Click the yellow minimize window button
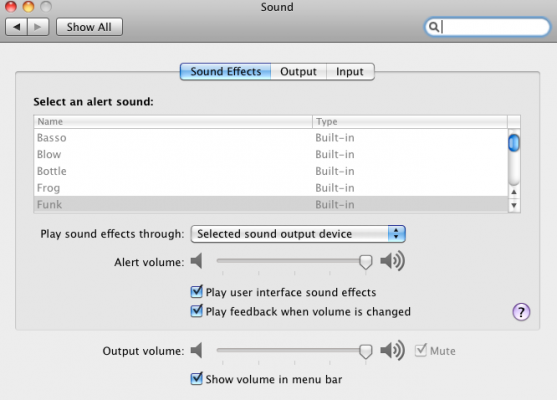The image size is (557, 400). tap(28, 6)
